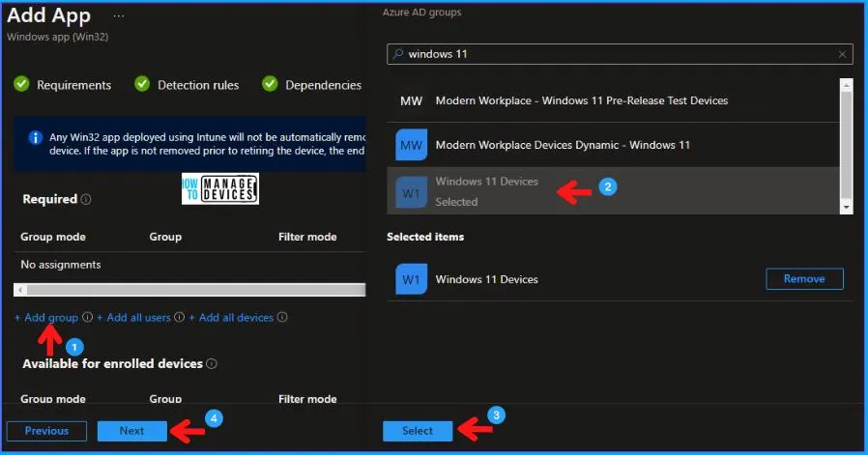Click the Required table horizontal scrollbar track

(x=196, y=290)
